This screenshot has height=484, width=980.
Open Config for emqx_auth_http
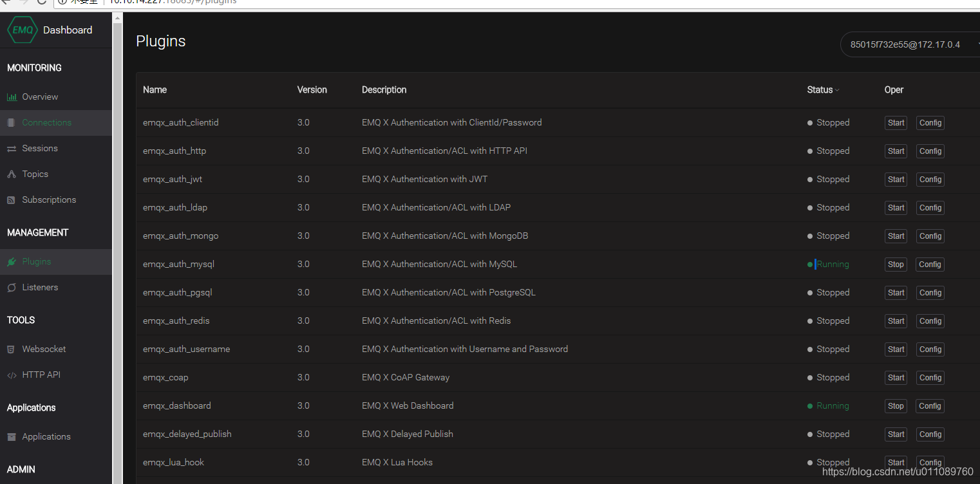click(x=930, y=151)
